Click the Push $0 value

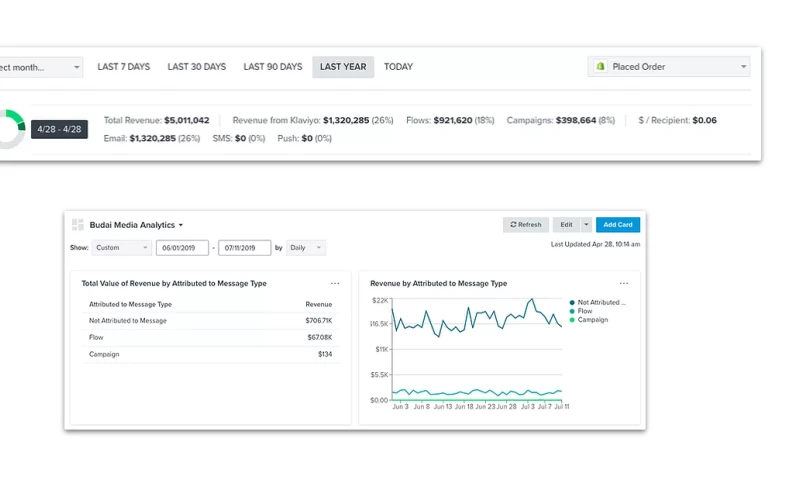pyautogui.click(x=307, y=138)
